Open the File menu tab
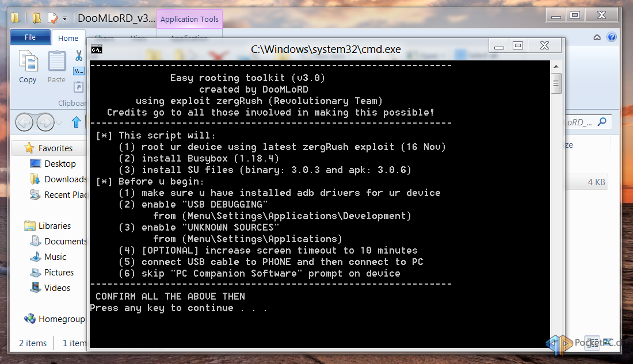The width and height of the screenshot is (633, 364). click(30, 37)
